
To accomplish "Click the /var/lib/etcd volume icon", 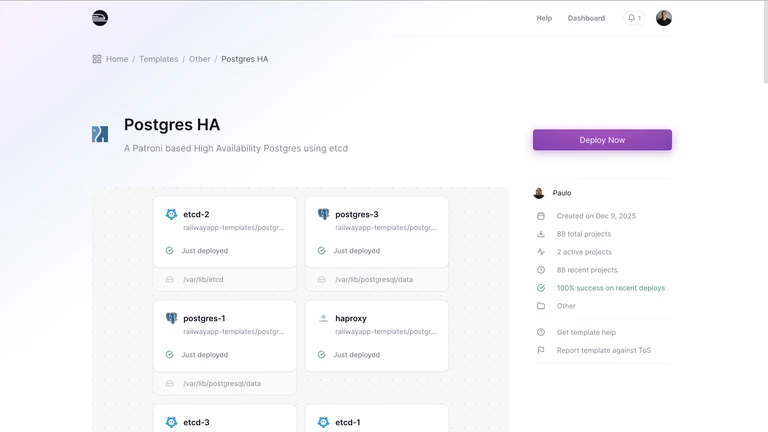I will (169, 279).
